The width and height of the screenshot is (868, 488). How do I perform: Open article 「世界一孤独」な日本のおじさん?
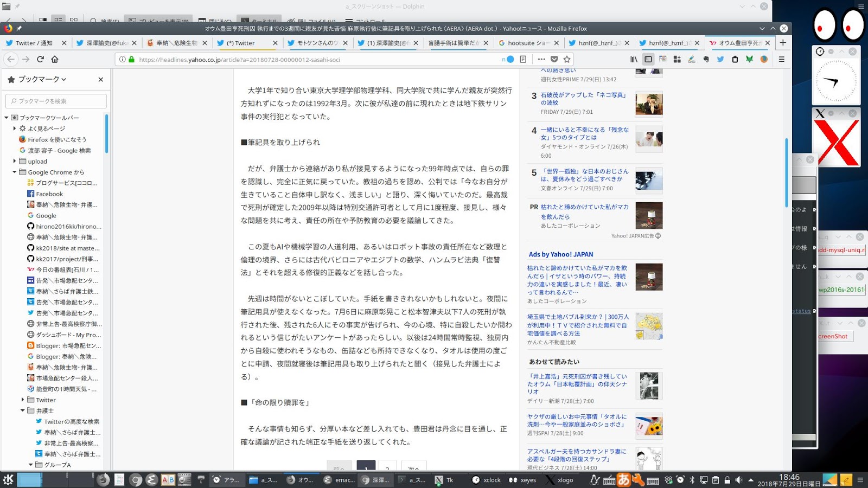584,175
